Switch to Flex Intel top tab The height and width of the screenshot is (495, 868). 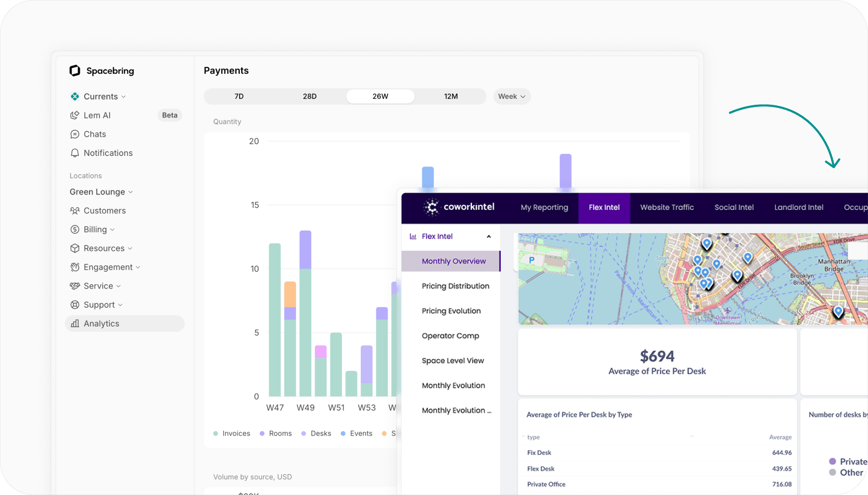(604, 207)
